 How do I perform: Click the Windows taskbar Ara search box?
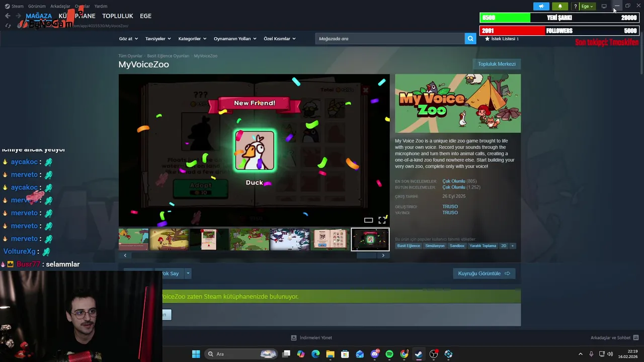241,354
